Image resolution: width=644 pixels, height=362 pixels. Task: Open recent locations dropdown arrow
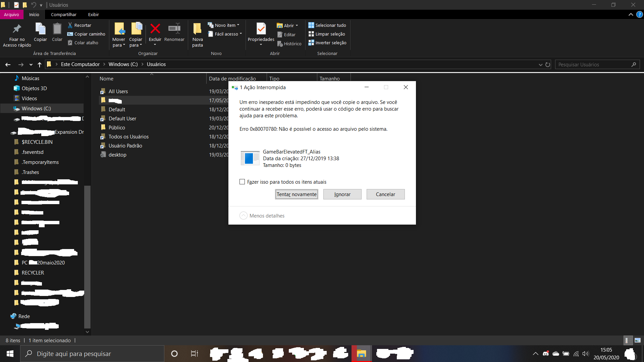(x=31, y=64)
